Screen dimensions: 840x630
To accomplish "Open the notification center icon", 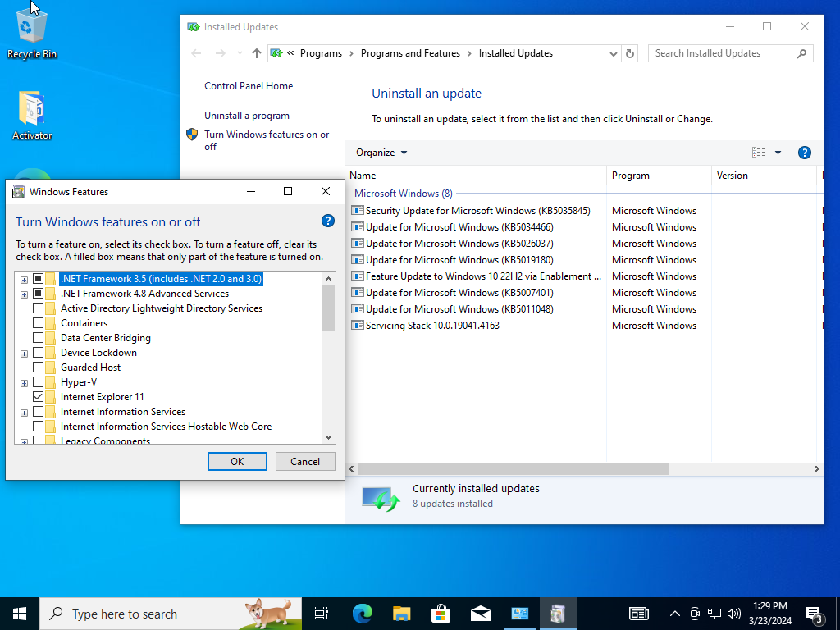I will coord(815,614).
